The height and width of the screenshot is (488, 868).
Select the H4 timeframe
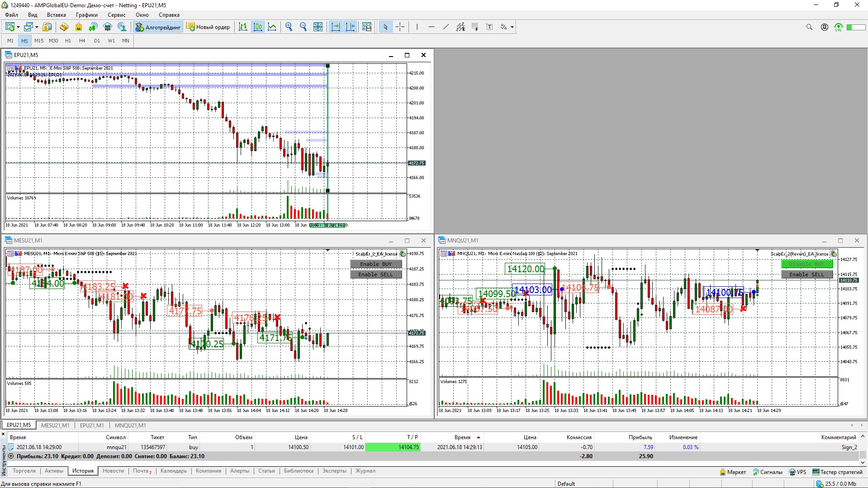click(82, 41)
